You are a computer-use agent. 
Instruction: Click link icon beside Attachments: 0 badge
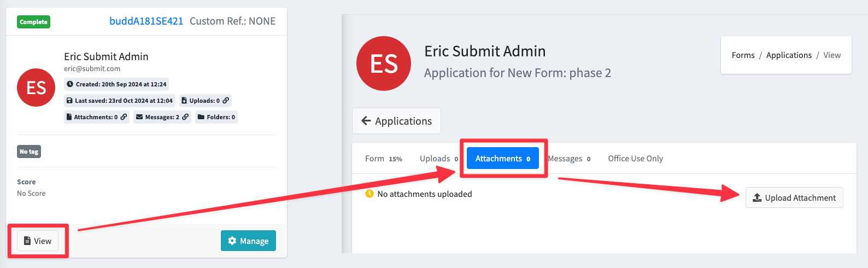click(x=124, y=117)
